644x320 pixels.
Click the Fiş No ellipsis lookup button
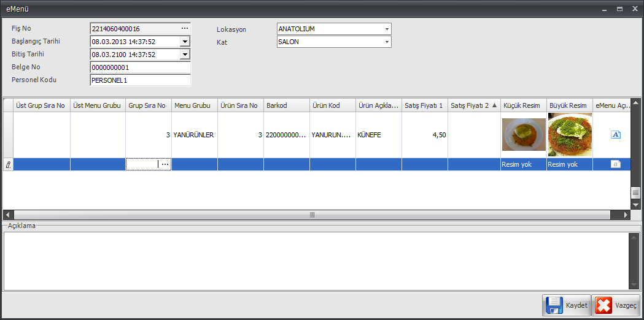pyautogui.click(x=184, y=29)
